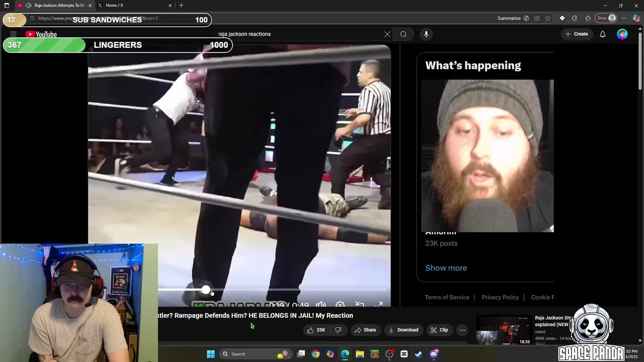Image resolution: width=644 pixels, height=362 pixels.
Task: Click Summarize in the address bar
Action: (x=513, y=18)
